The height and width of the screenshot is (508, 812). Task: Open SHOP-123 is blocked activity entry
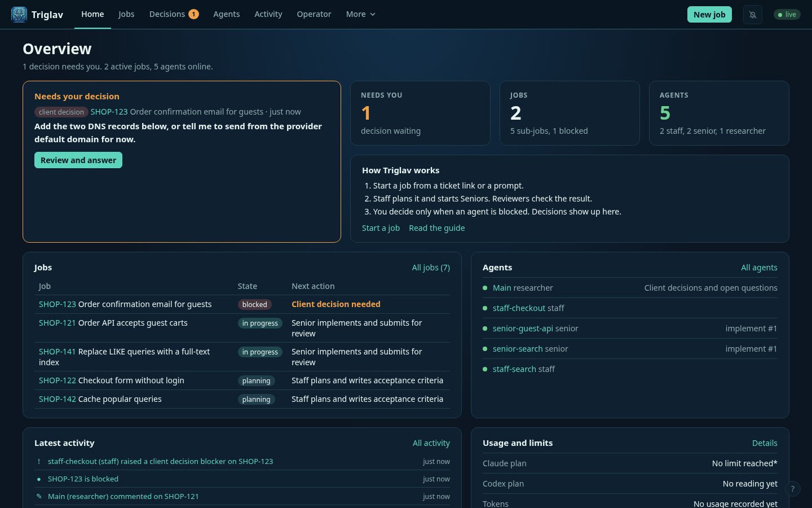pyautogui.click(x=83, y=479)
